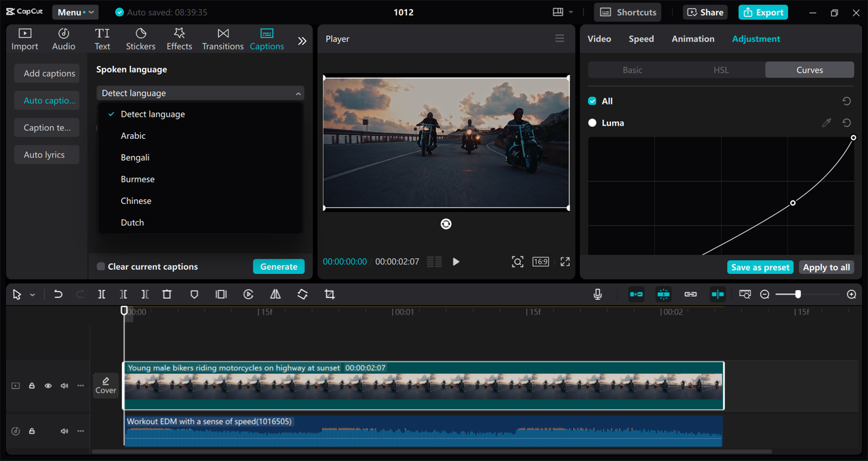Edit the Cover thumbnail
Image resolution: width=868 pixels, height=461 pixels.
click(106, 386)
